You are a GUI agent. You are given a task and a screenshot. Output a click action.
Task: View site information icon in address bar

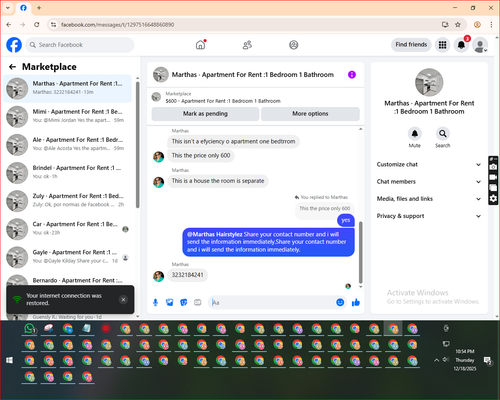click(x=53, y=25)
